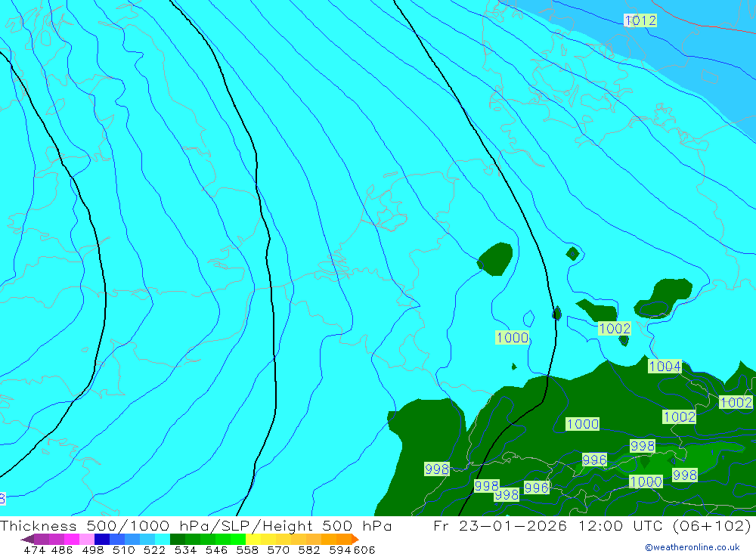The width and height of the screenshot is (756, 554).
Task: Click the 1012 isobar pressure label
Action: [x=640, y=20]
